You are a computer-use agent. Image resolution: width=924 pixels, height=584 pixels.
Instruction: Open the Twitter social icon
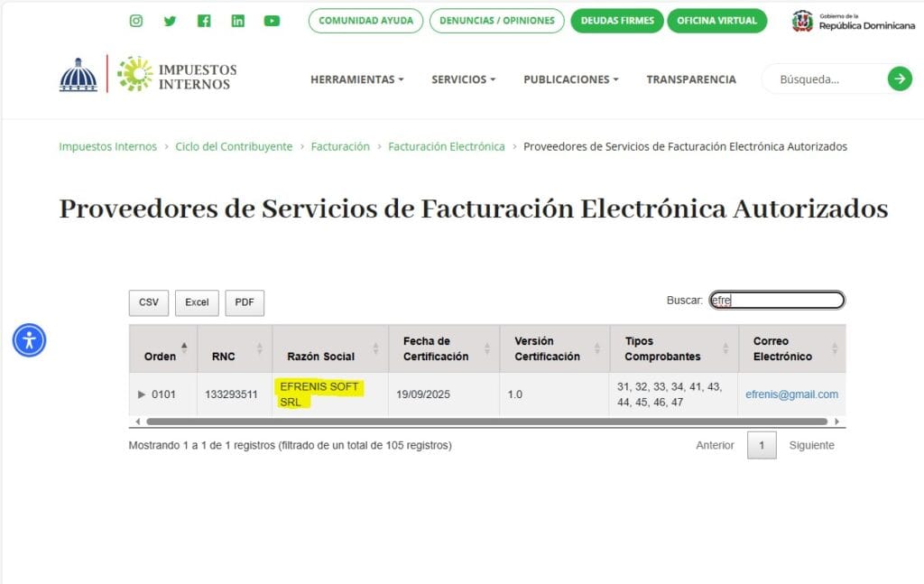pos(170,21)
